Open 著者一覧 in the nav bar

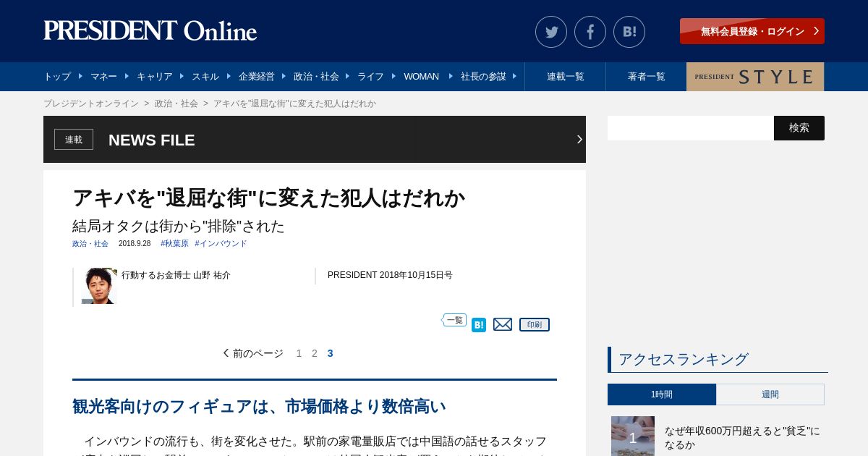pyautogui.click(x=647, y=77)
